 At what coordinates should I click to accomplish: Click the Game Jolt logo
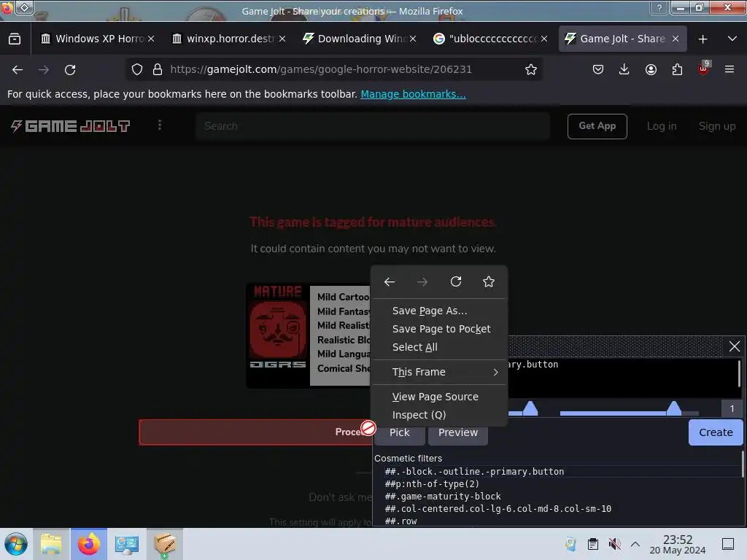(x=71, y=125)
